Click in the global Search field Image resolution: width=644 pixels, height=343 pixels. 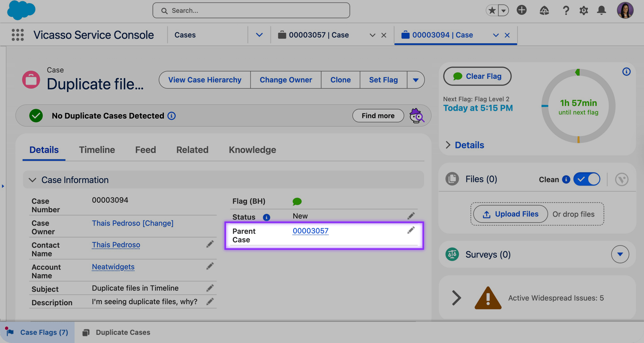pos(251,11)
